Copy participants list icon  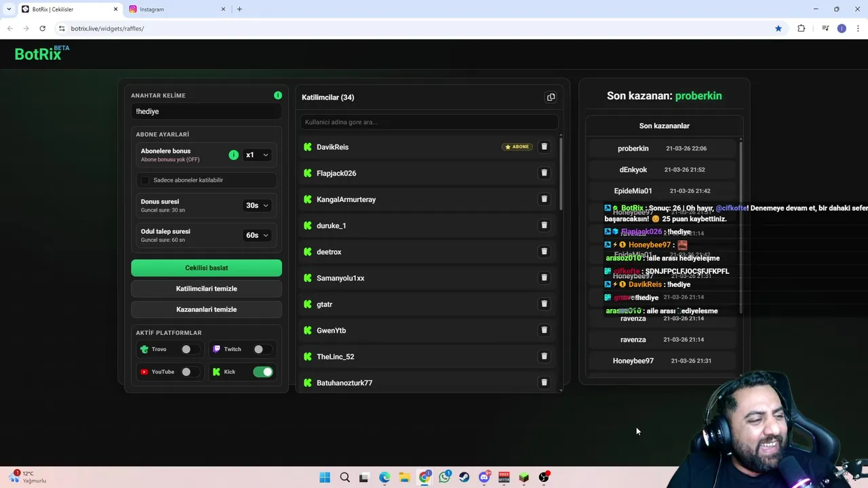coord(551,97)
